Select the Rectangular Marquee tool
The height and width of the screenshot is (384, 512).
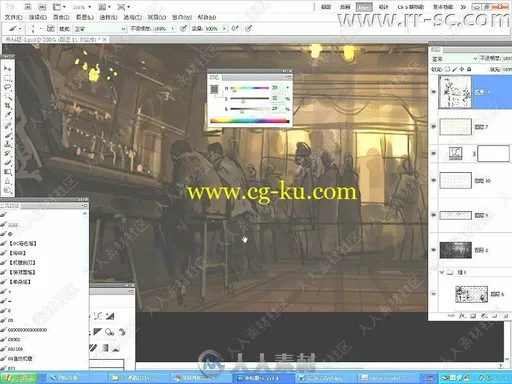point(7,78)
